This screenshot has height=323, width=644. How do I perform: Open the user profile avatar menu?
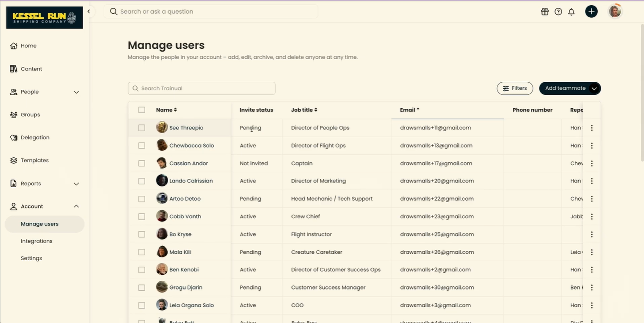(615, 11)
